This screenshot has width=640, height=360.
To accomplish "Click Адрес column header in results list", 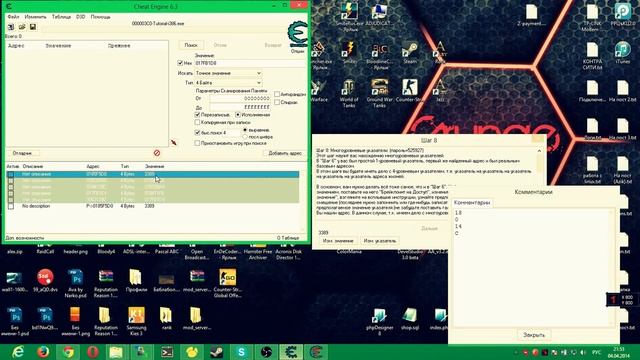I will tap(16, 46).
